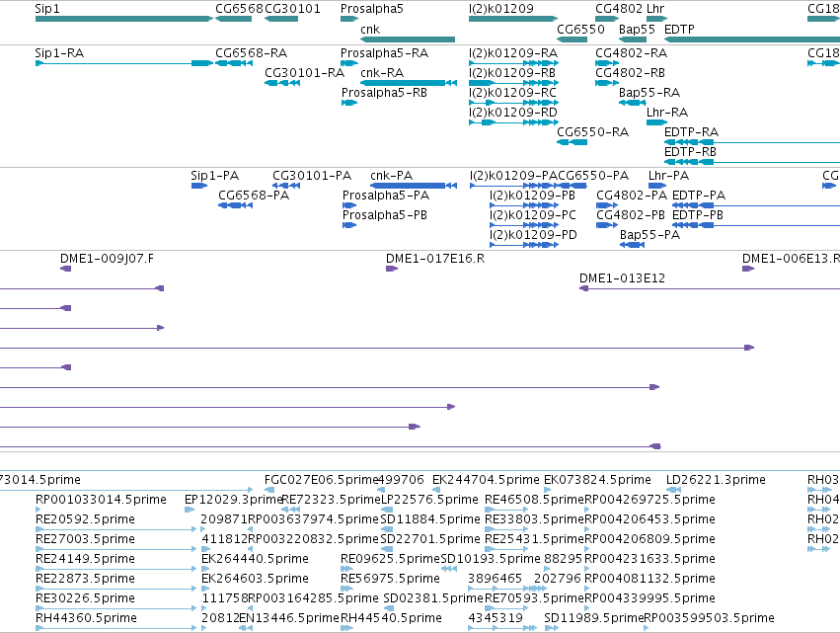Click the Prosalpha5 gene label
This screenshot has width=840, height=633.
[x=372, y=9]
